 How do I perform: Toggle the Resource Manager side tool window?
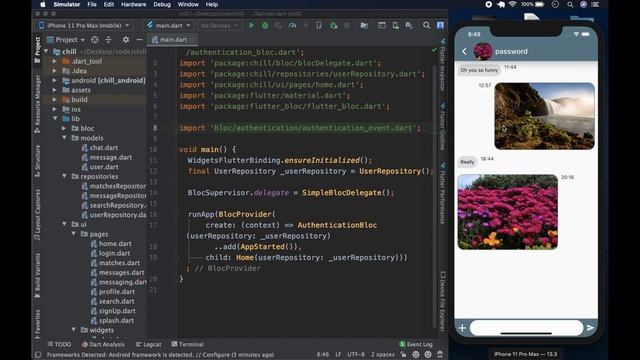38,104
